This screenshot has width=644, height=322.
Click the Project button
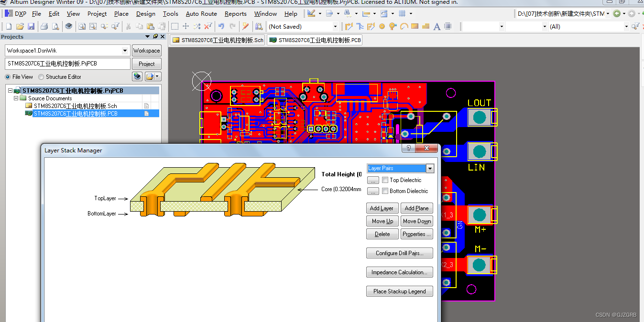point(146,64)
